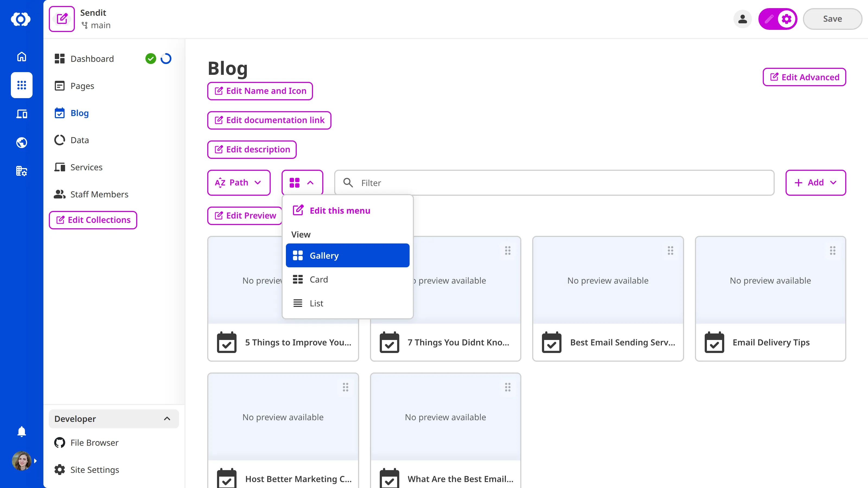
Task: Click the devices icon in the blue sidebar
Action: coord(21,114)
